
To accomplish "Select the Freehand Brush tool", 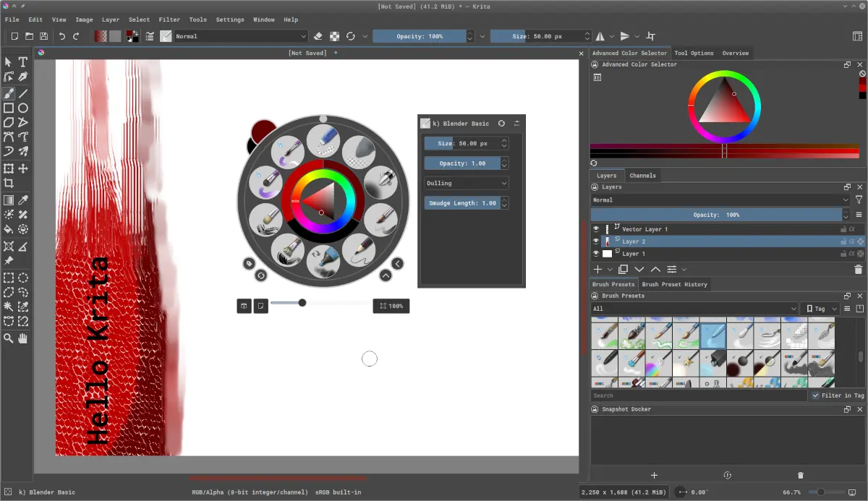I will coord(9,93).
